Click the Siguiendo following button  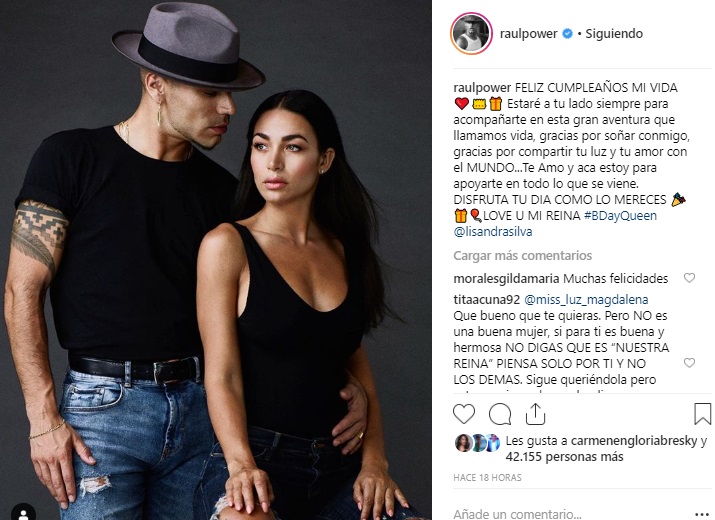(x=614, y=34)
